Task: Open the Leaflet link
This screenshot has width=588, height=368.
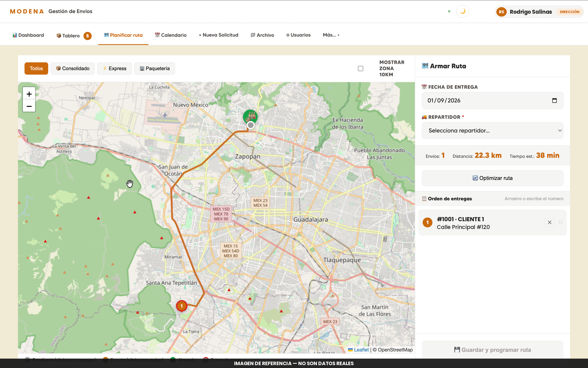Action: pyautogui.click(x=361, y=350)
